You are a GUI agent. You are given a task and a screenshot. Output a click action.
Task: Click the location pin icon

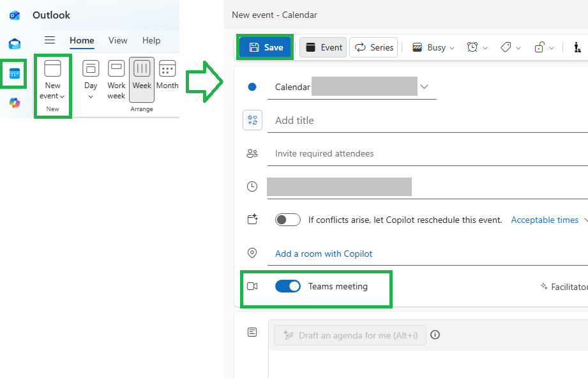pyautogui.click(x=252, y=253)
